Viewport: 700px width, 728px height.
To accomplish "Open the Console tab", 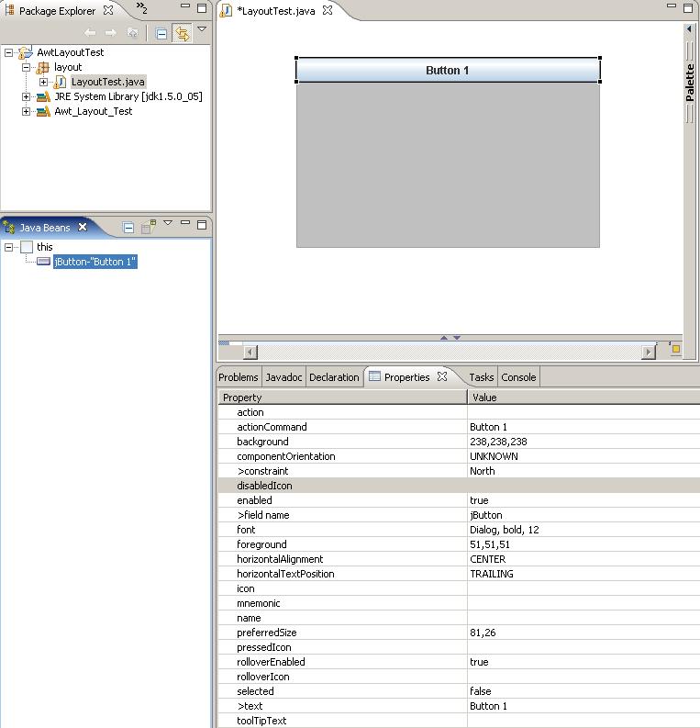I will (x=518, y=377).
